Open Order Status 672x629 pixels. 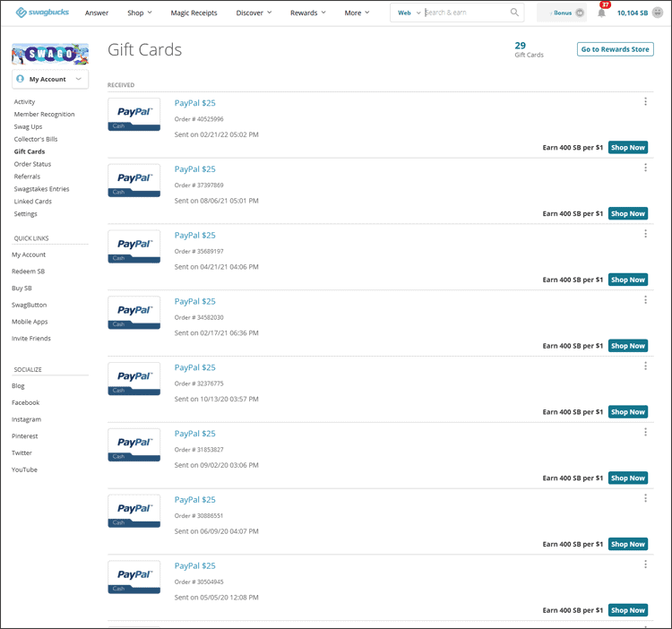pos(32,164)
